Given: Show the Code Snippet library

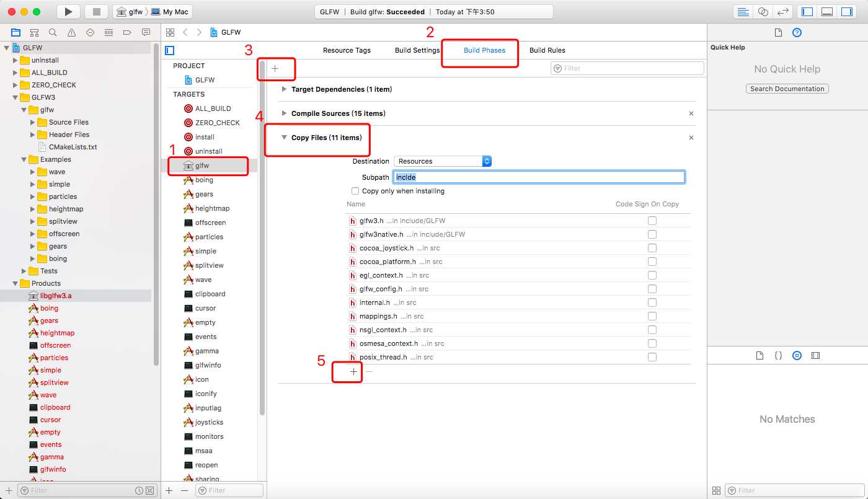Looking at the screenshot, I should 778,356.
